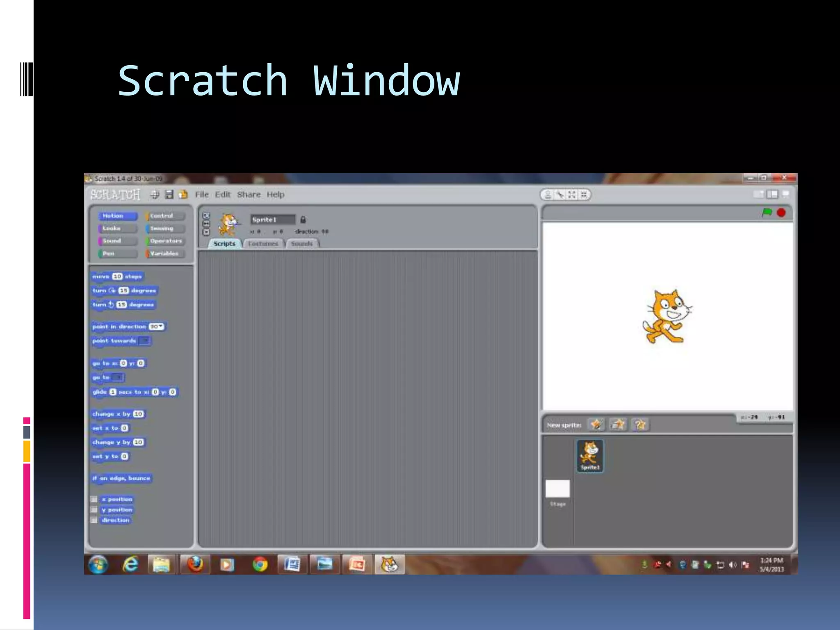
Task: Click the if on edge, bounce block
Action: (121, 478)
